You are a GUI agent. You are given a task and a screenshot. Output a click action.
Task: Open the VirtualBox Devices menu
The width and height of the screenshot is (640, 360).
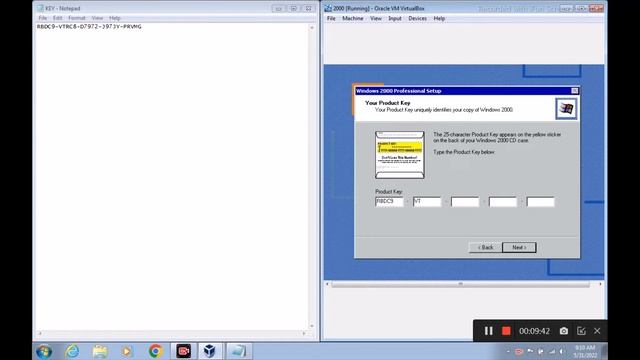pyautogui.click(x=417, y=18)
